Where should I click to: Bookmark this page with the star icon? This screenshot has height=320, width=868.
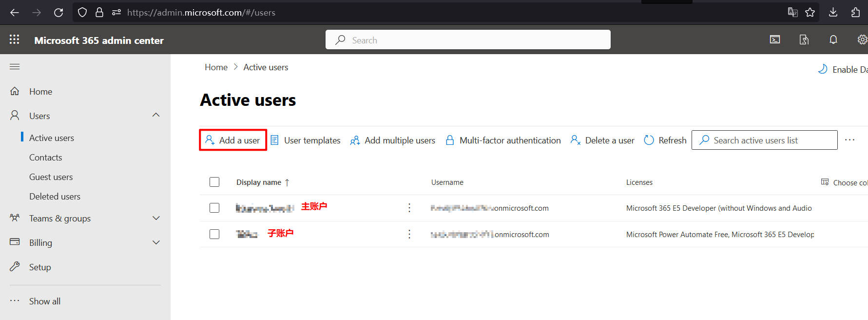(810, 12)
